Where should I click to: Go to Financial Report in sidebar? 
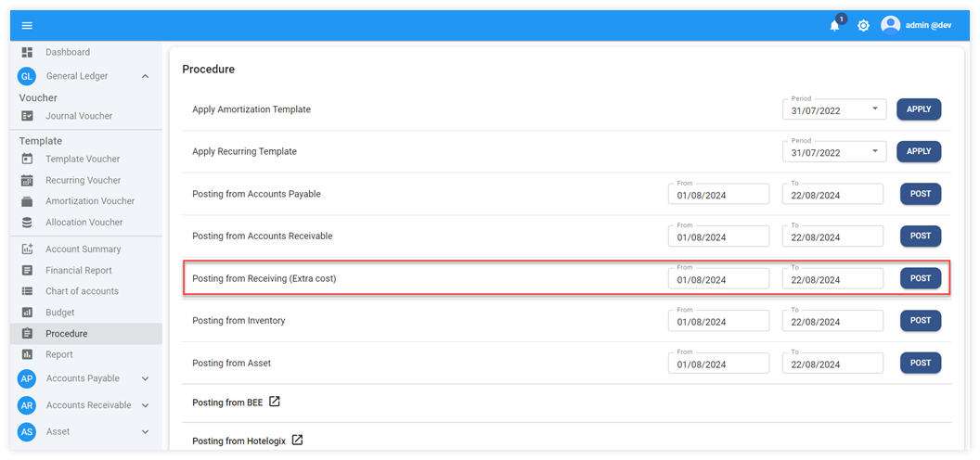coord(79,271)
